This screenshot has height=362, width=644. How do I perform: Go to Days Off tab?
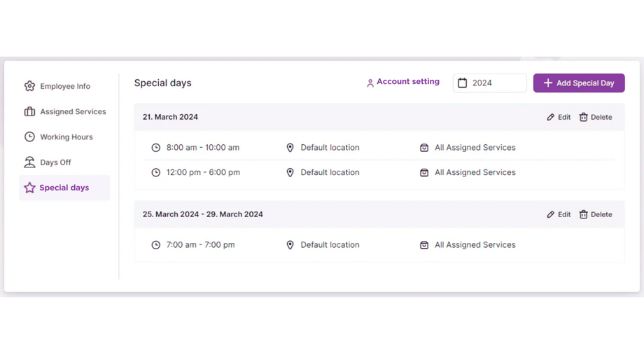55,162
